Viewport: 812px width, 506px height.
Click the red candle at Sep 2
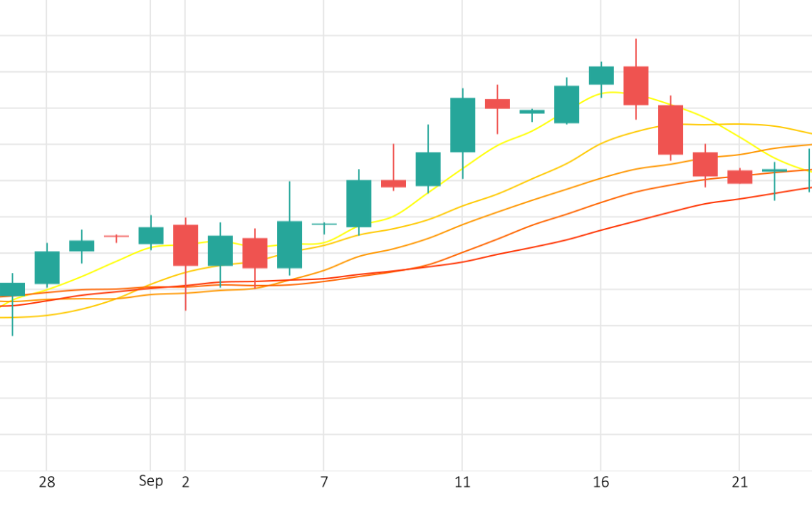coord(185,245)
